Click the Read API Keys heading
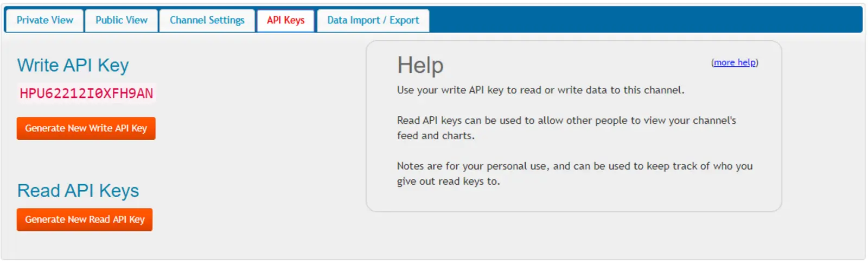The width and height of the screenshot is (868, 263). [78, 191]
